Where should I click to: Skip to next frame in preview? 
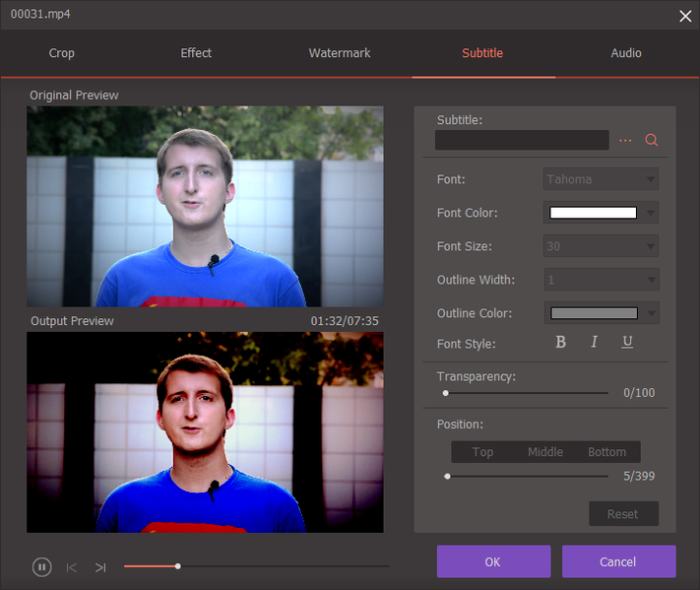tap(100, 567)
